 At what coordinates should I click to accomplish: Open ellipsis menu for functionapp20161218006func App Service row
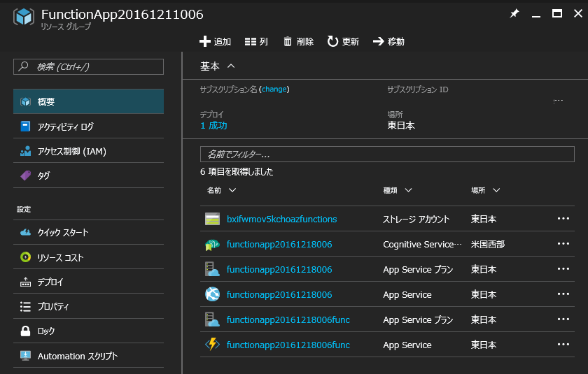click(x=563, y=344)
